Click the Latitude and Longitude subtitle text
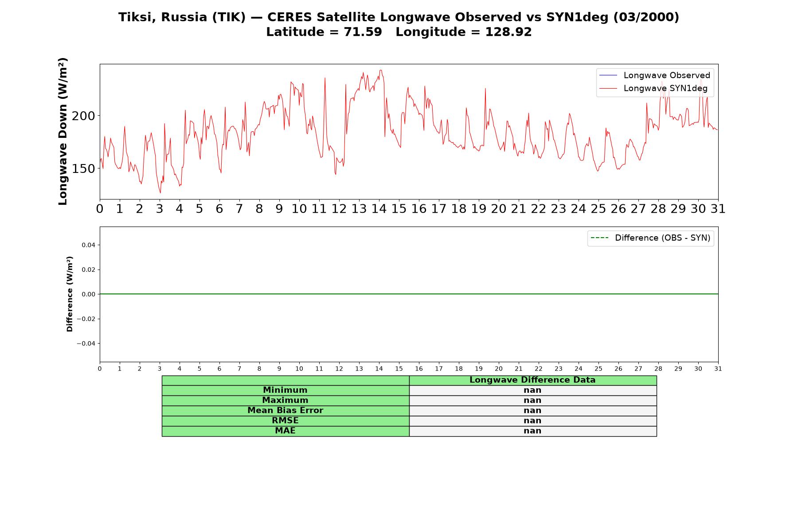The image size is (798, 532). click(399, 32)
